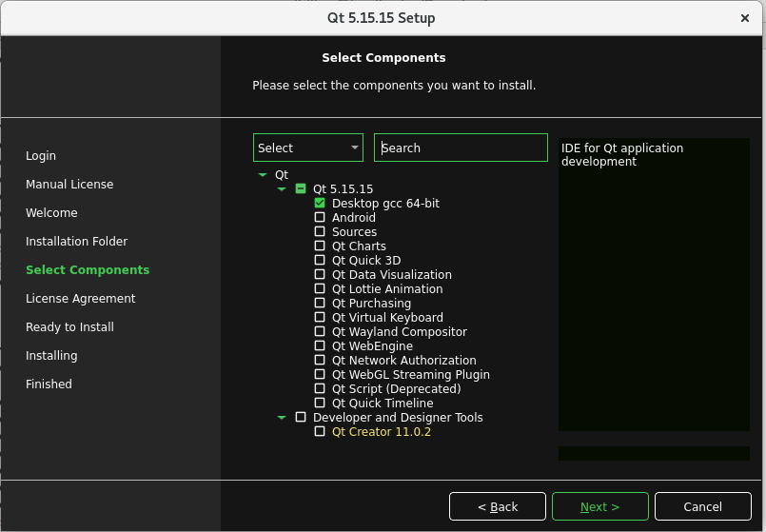The width and height of the screenshot is (766, 532).
Task: Select the Qt Creator 11.0.2 label
Action: [x=381, y=432]
